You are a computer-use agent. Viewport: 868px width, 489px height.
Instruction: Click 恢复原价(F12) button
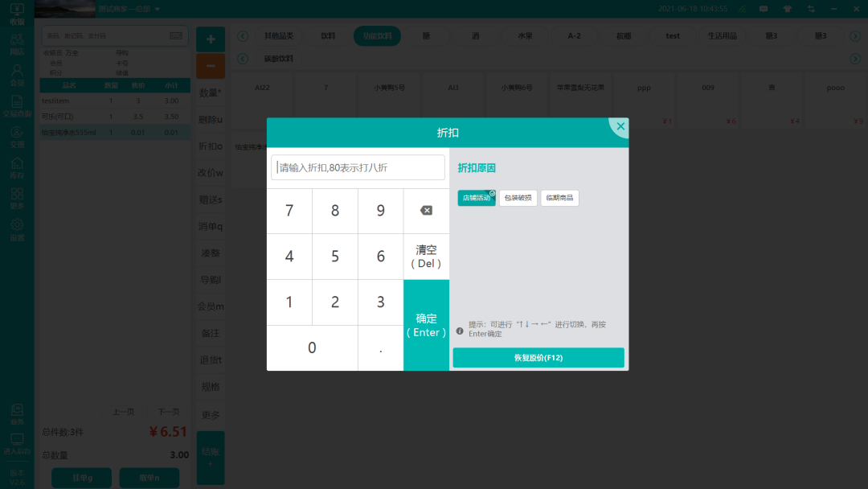pyautogui.click(x=538, y=358)
